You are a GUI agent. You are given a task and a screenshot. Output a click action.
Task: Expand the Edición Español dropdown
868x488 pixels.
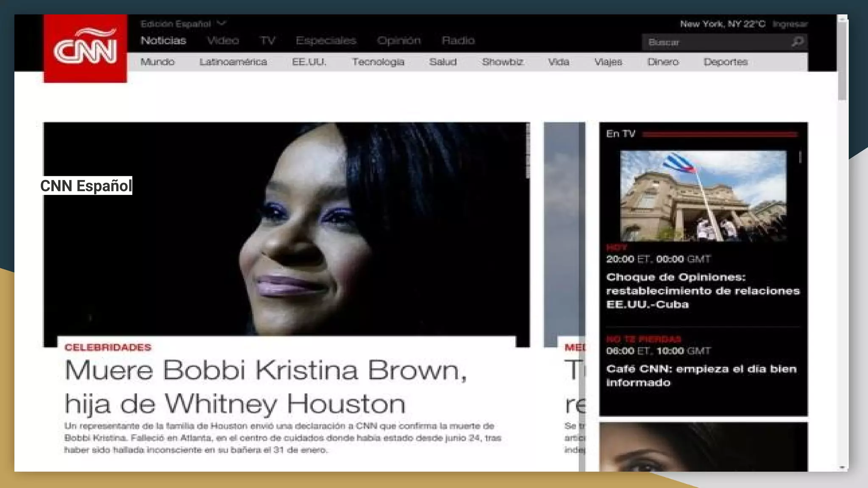coord(222,24)
